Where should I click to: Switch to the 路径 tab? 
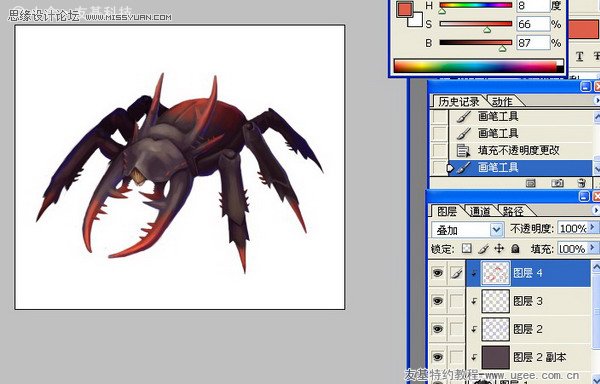tap(513, 211)
